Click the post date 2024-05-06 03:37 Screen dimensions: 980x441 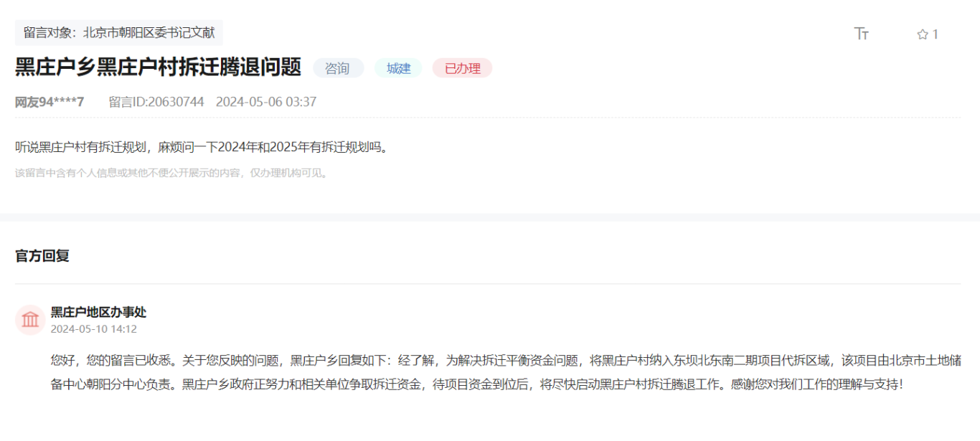266,102
